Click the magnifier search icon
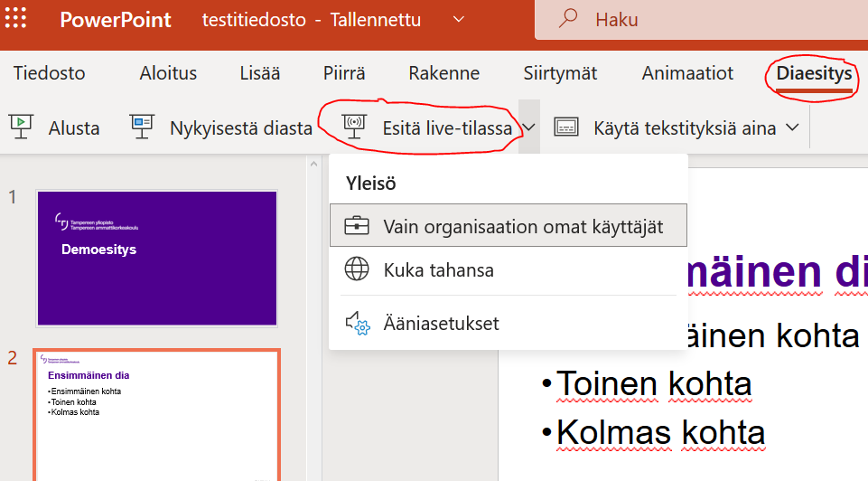Viewport: 868px width, 481px height. pos(568,18)
